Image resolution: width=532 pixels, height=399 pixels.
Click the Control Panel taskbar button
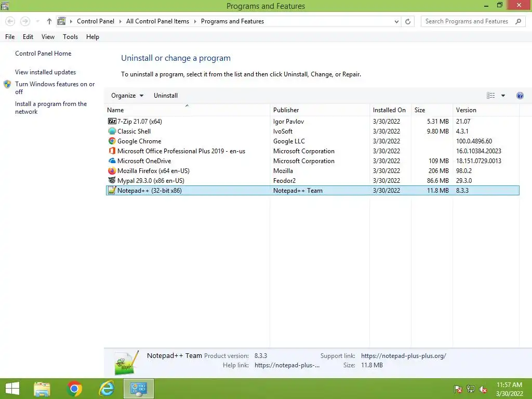138,389
